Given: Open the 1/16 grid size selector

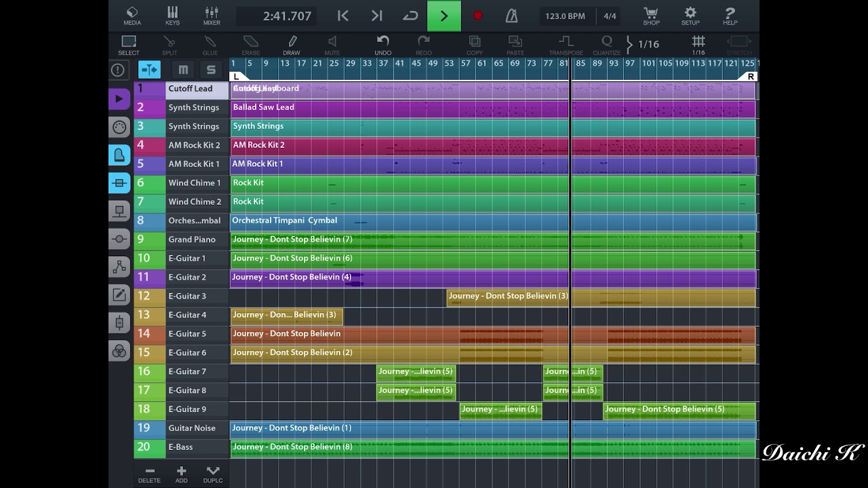Looking at the screenshot, I should (698, 45).
